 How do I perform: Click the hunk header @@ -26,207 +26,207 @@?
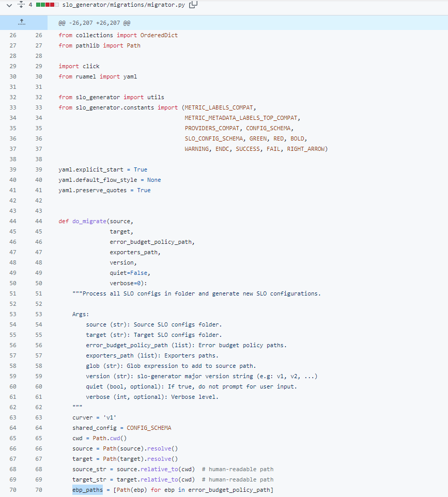coord(94,23)
